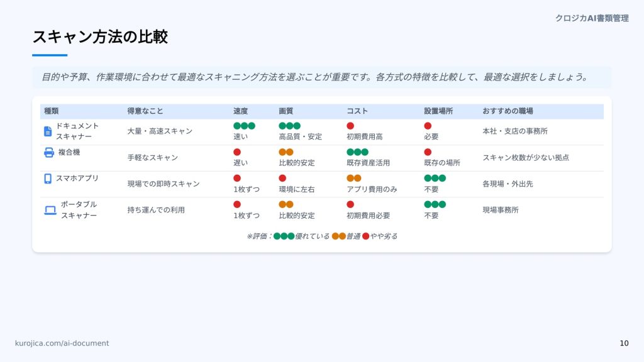Click the コスト column header
The image size is (644, 362).
click(x=357, y=111)
